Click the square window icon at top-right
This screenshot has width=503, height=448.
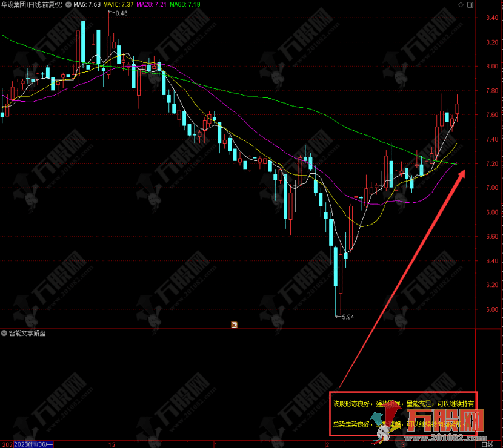click(x=470, y=4)
